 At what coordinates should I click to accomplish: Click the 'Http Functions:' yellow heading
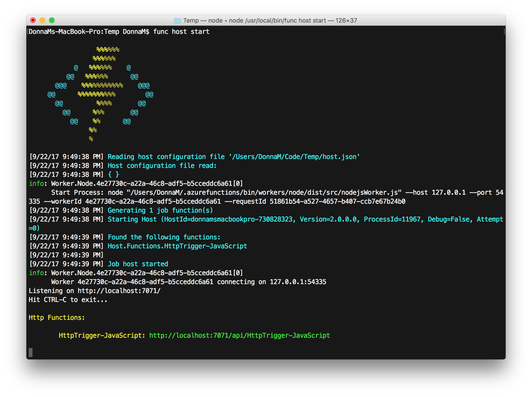click(56, 318)
